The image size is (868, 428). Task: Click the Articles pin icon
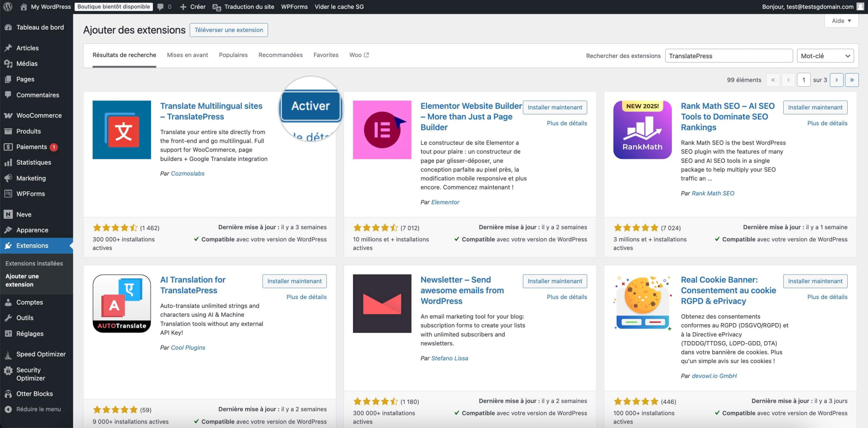(8, 48)
